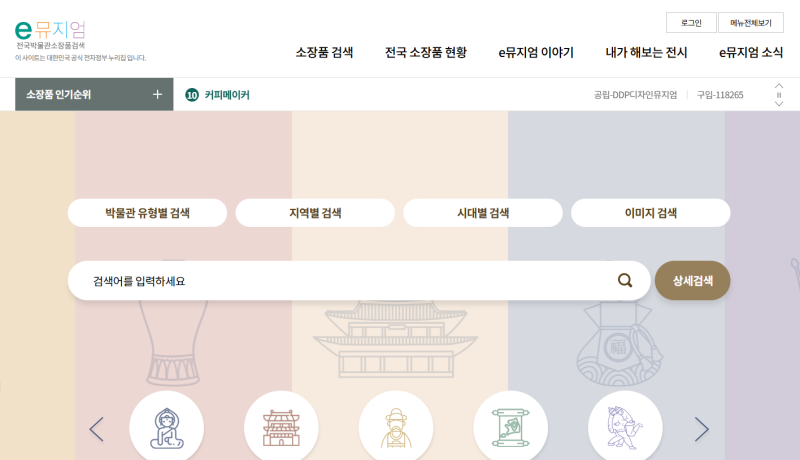Click the 메뉴전체보기 button
800x460 pixels.
[751, 22]
